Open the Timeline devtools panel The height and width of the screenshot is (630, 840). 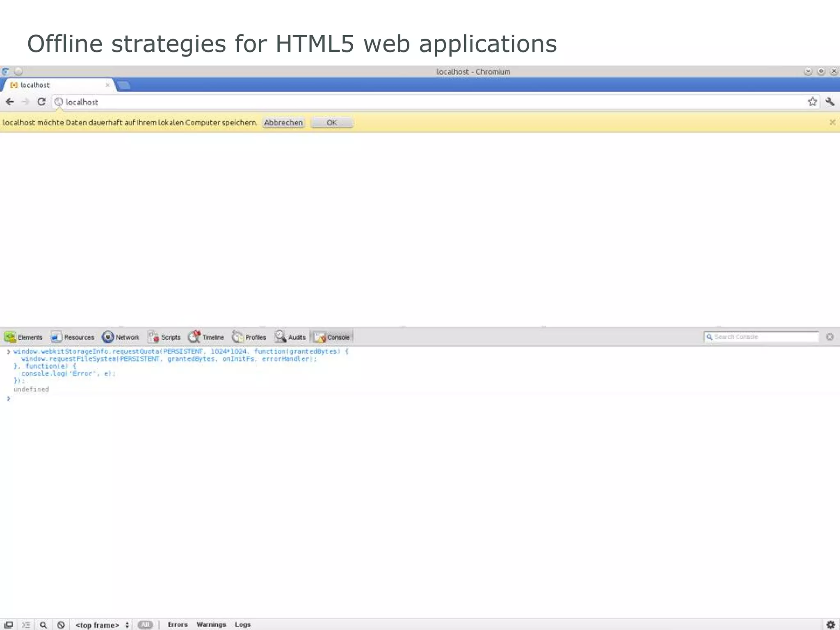[206, 337]
